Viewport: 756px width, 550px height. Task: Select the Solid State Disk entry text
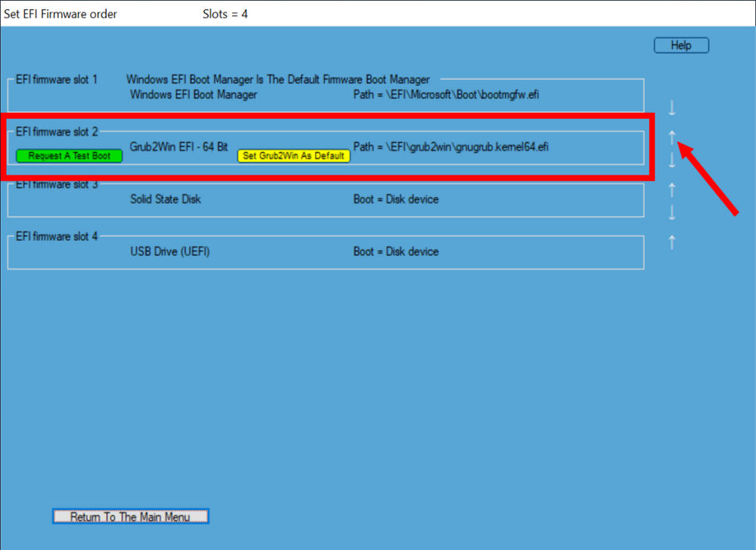tap(166, 199)
